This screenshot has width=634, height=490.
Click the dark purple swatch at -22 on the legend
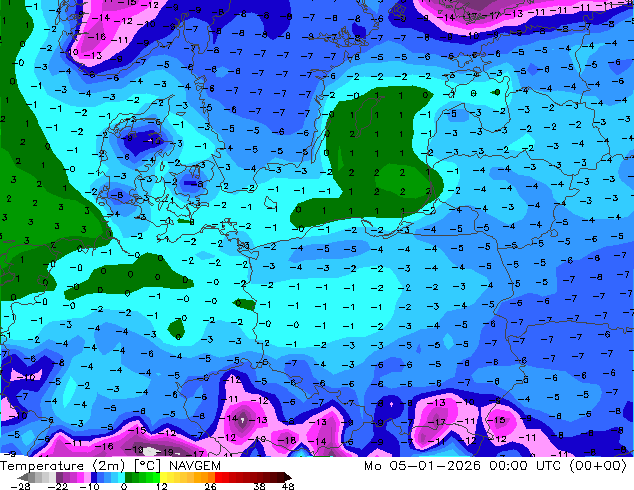pyautogui.click(x=59, y=477)
